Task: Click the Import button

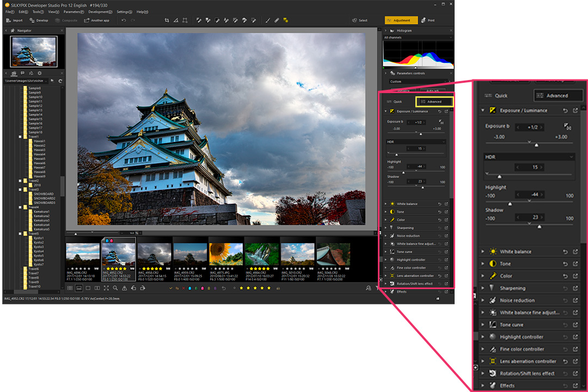Action: point(15,20)
